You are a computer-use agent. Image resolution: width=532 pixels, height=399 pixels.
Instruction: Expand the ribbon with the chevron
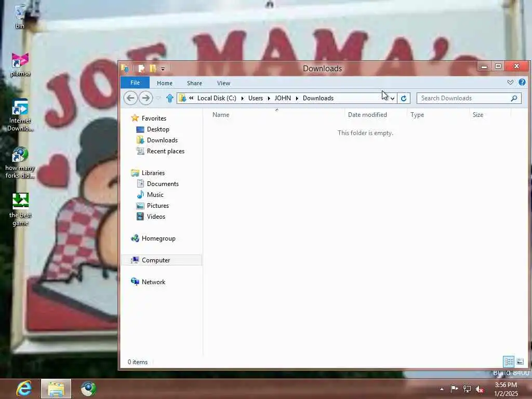[x=510, y=82]
